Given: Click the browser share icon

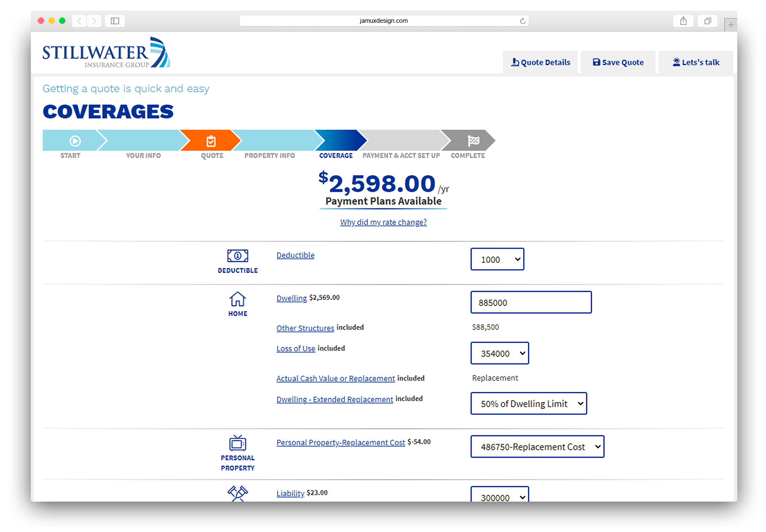Looking at the screenshot, I should [x=683, y=21].
